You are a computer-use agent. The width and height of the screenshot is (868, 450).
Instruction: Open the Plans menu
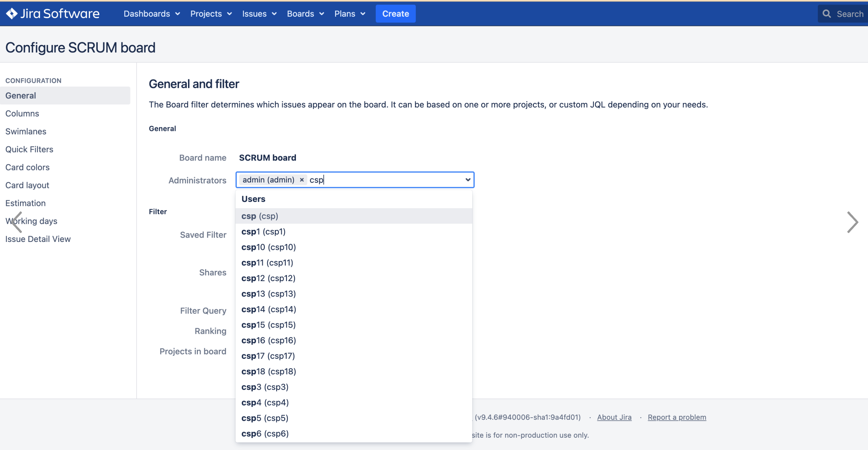click(x=350, y=14)
